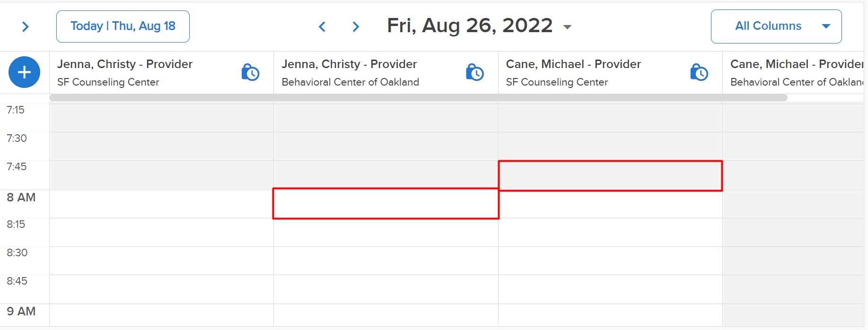Select the 8:15 slot for Jenna Christy Oakland

tap(386, 233)
